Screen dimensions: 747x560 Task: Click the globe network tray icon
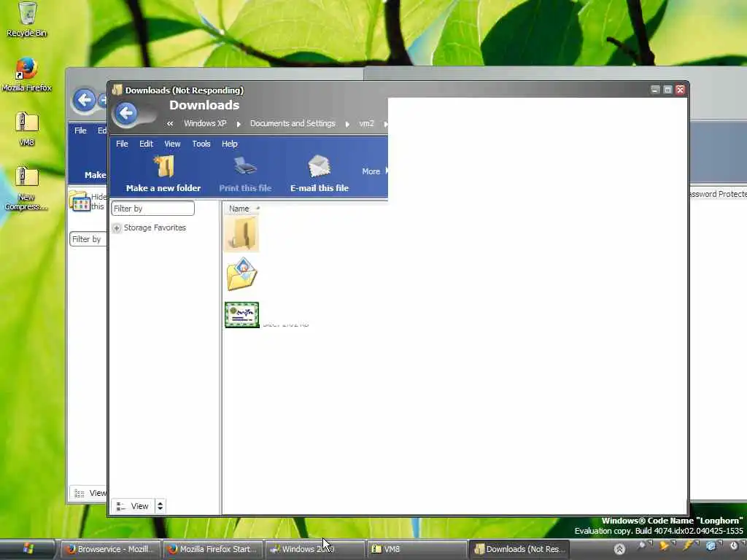click(712, 545)
